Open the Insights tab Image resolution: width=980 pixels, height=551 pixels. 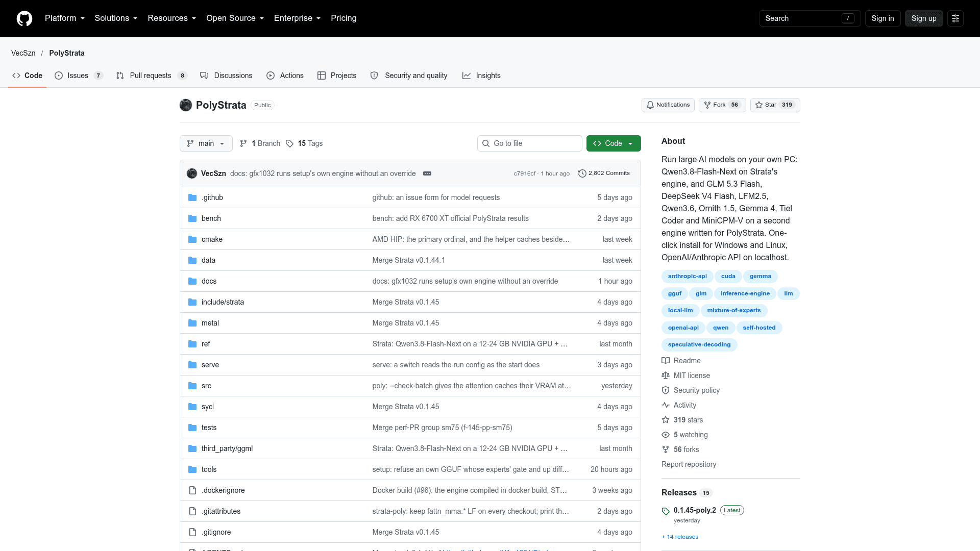(481, 76)
